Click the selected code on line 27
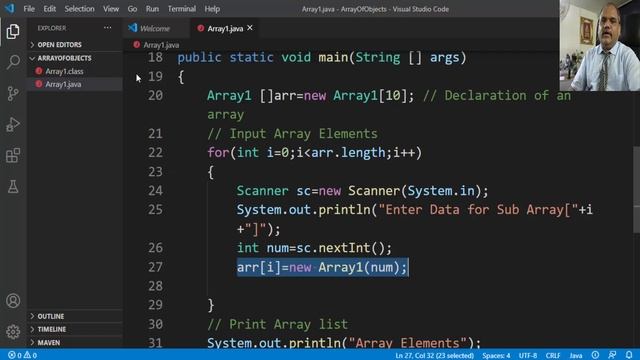Image resolution: width=640 pixels, height=360 pixels. (x=322, y=267)
